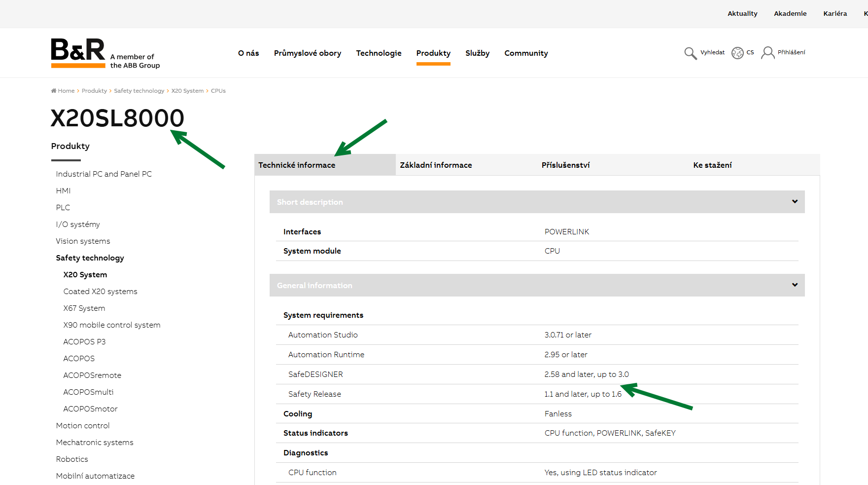Viewport: 868px width, 485px height.
Task: Open the Příslušenství tab
Action: pos(565,165)
